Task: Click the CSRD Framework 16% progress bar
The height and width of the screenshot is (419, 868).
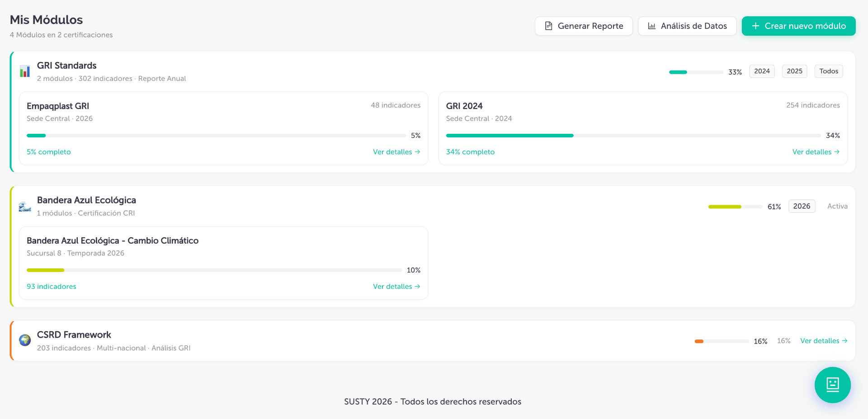Action: click(722, 341)
